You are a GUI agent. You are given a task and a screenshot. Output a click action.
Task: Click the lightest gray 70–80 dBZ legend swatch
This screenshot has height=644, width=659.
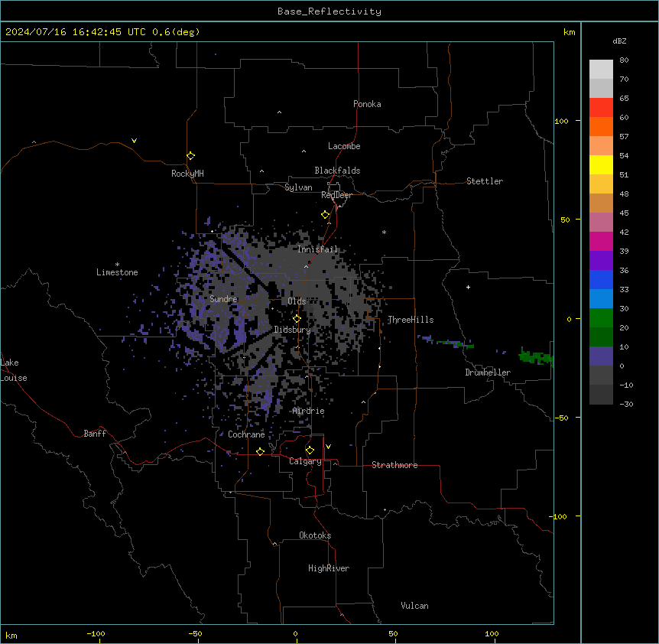[x=601, y=70]
